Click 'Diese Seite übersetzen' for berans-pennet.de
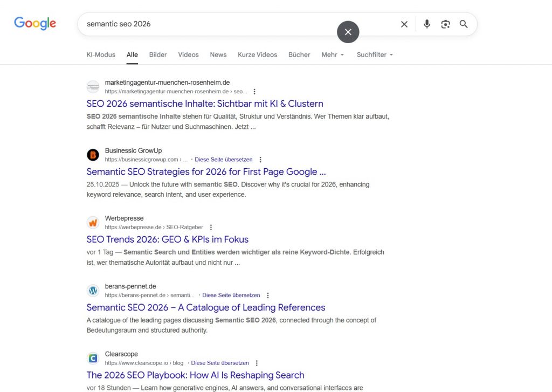 231,295
